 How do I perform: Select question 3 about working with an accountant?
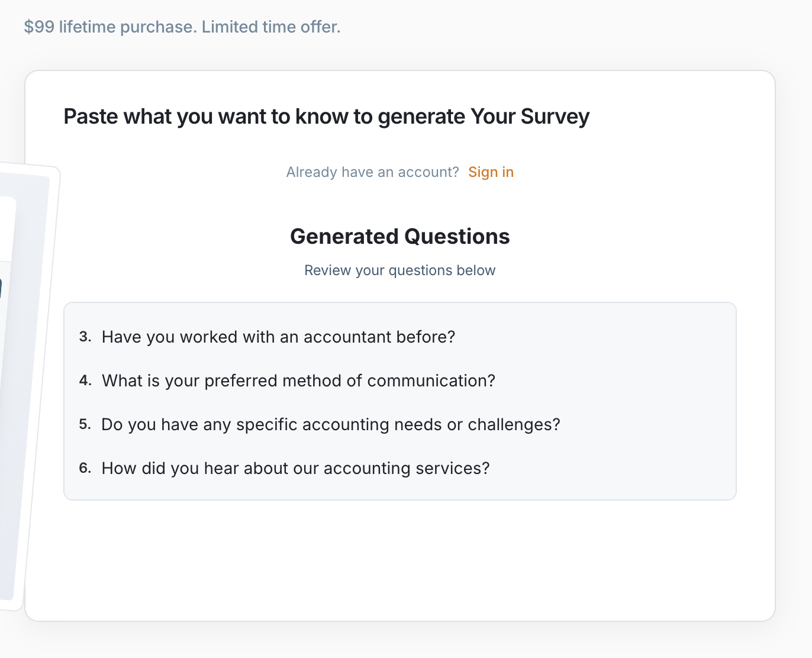point(278,337)
